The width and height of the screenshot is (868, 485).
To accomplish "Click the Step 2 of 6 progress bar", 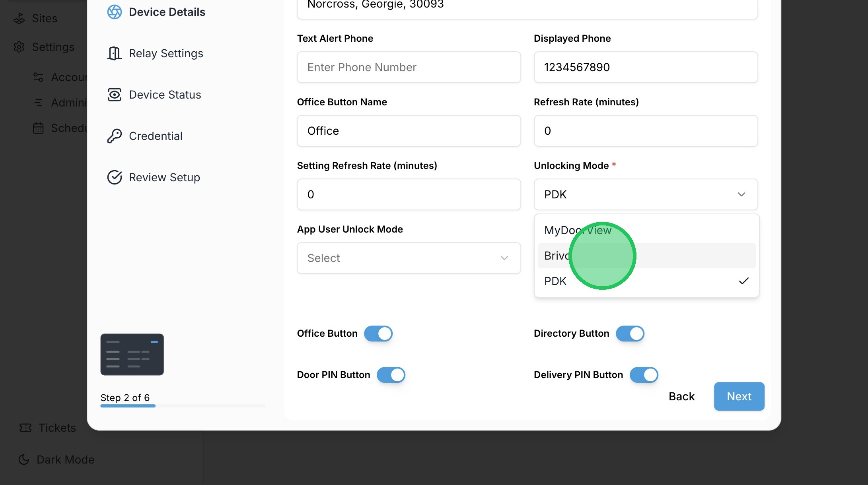I will 183,406.
